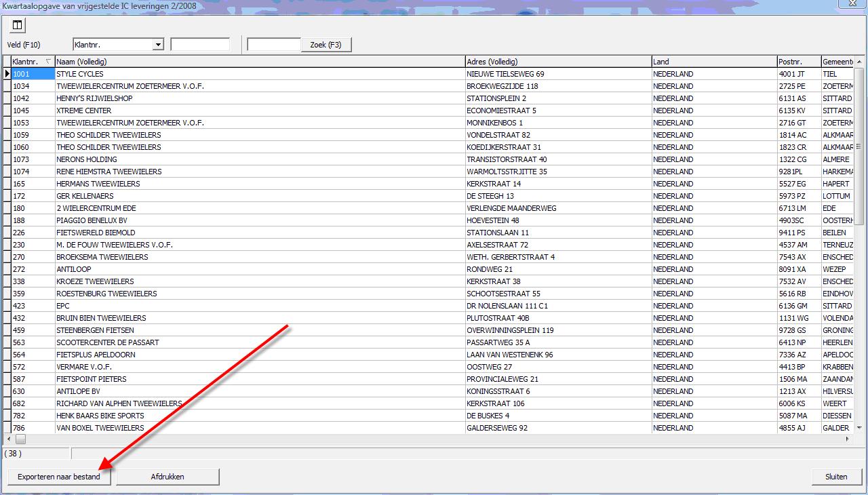Click VAN BOXEL TWEEWIELERS cell

260,428
